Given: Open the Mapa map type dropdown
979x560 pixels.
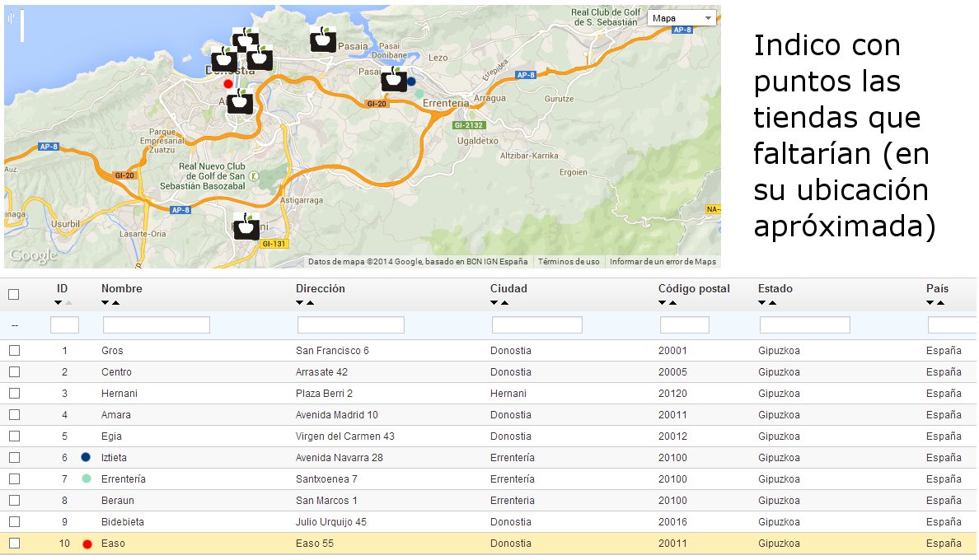Looking at the screenshot, I should tap(682, 18).
